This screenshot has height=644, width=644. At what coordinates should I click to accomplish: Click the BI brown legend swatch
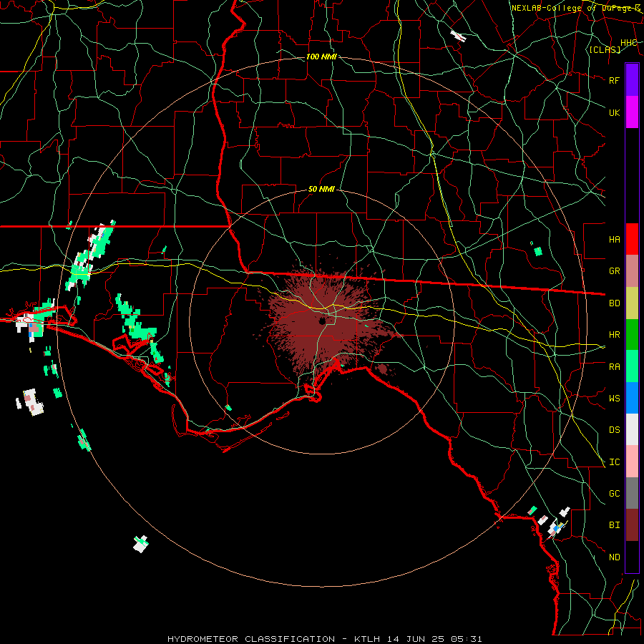pos(632,525)
